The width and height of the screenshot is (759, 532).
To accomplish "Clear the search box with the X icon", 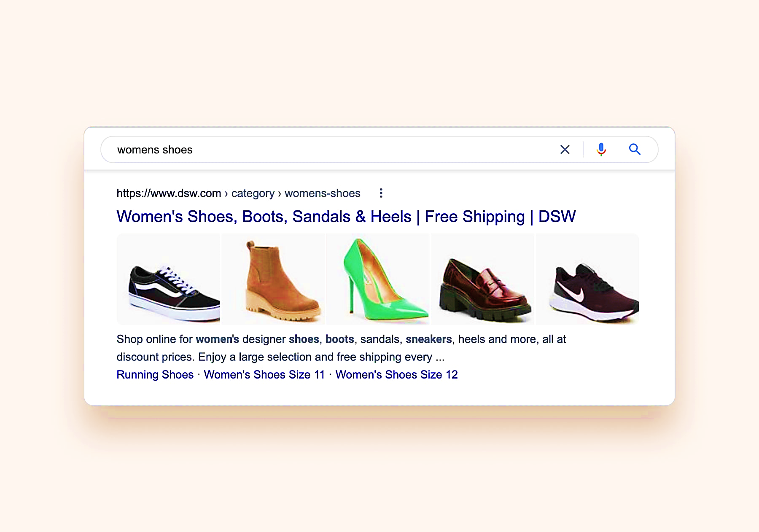I will [565, 150].
